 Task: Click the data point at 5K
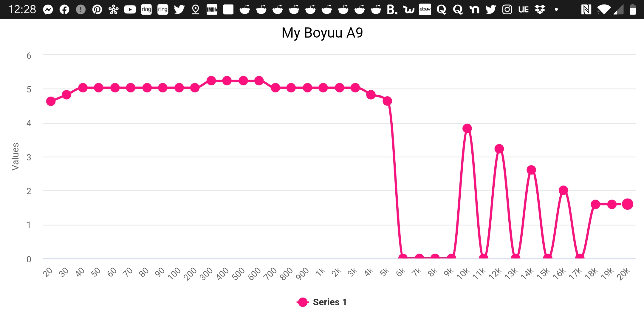[x=387, y=101]
